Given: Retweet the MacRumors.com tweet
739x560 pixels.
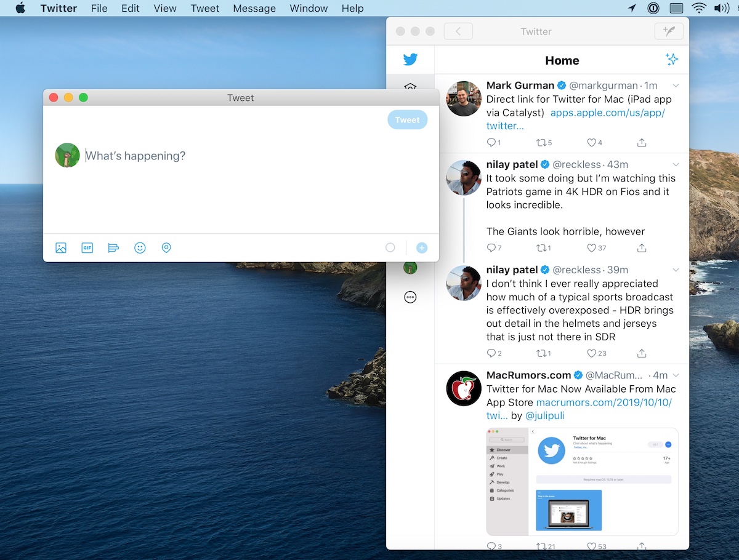Looking at the screenshot, I should click(x=542, y=546).
